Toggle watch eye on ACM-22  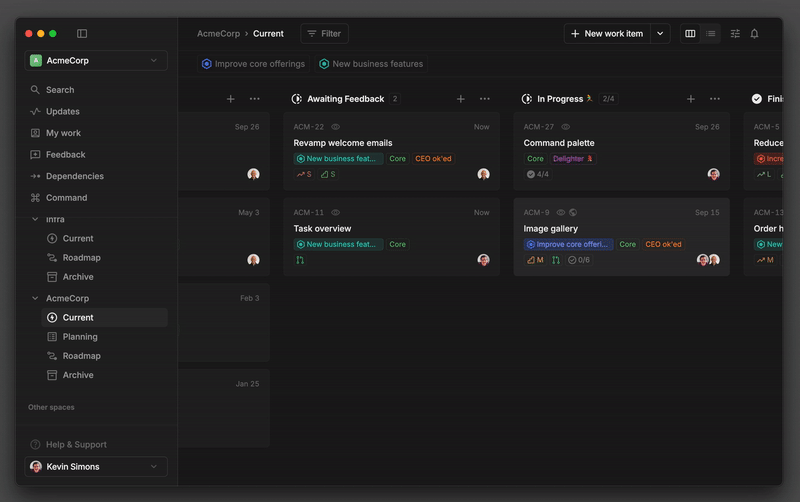335,127
